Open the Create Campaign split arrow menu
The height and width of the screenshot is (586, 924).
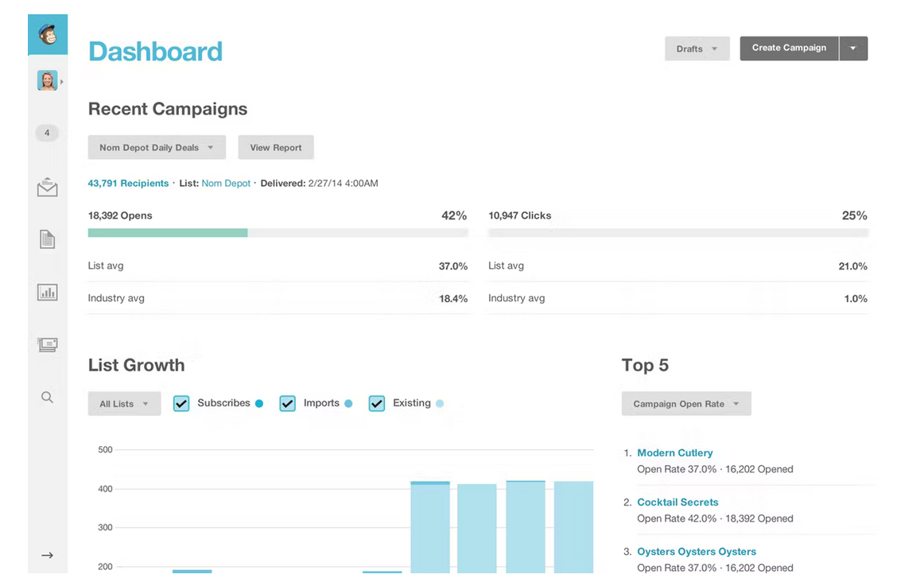coord(853,48)
